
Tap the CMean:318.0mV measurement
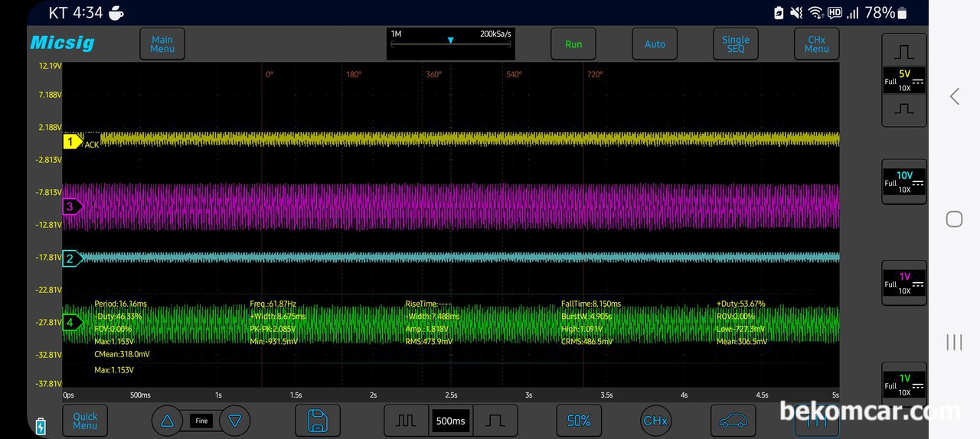click(x=122, y=354)
